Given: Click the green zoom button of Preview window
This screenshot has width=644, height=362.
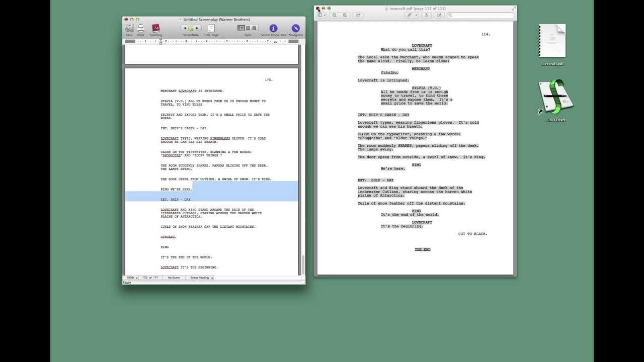Looking at the screenshot, I should point(329,9).
